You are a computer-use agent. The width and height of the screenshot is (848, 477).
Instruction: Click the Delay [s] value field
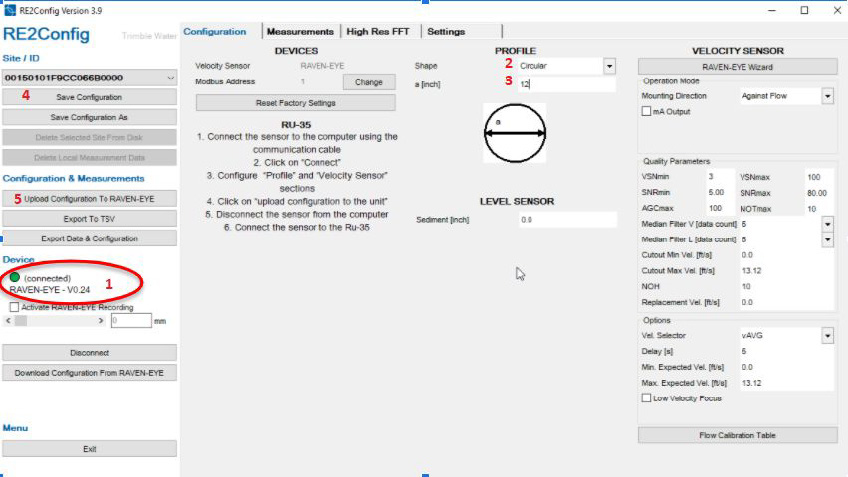click(786, 352)
